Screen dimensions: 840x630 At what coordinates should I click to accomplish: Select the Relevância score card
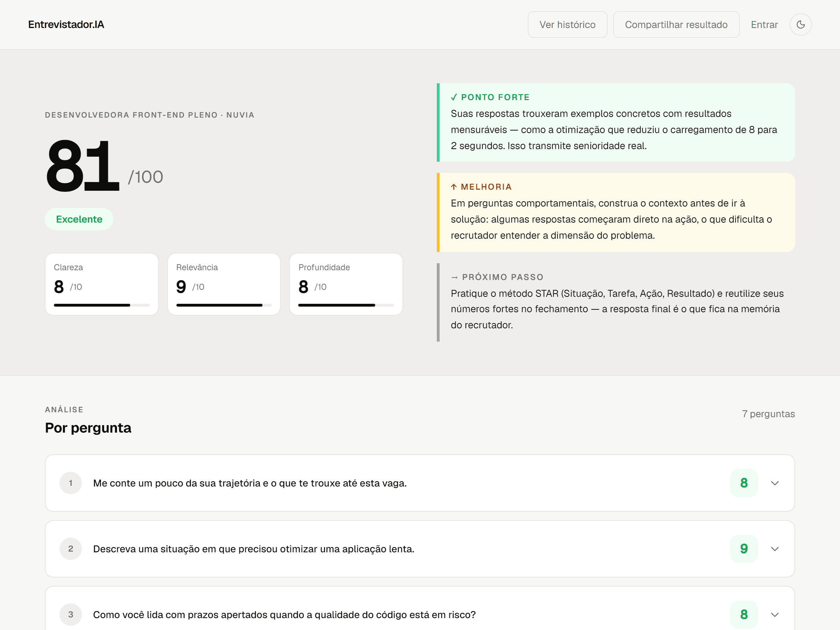tap(224, 284)
